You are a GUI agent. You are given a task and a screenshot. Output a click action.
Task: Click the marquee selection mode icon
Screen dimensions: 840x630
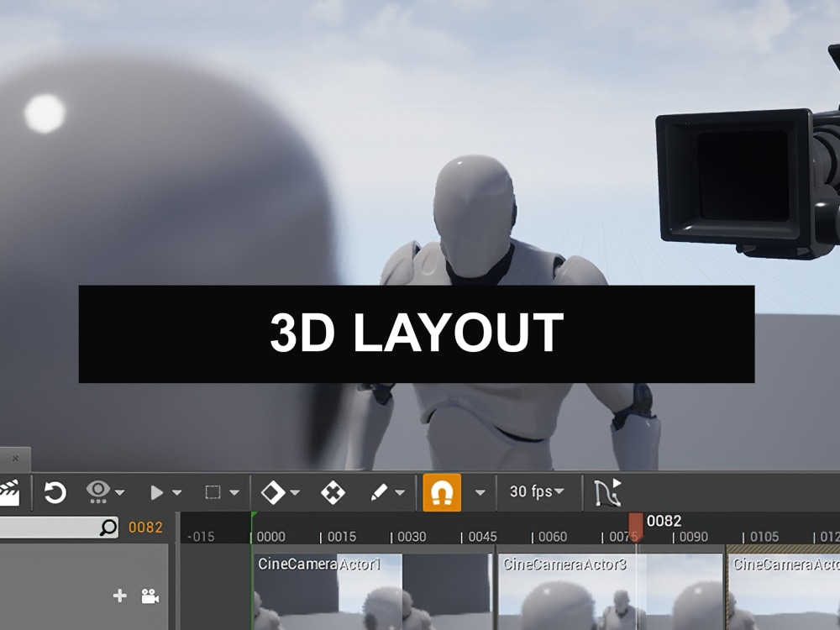pos(213,491)
